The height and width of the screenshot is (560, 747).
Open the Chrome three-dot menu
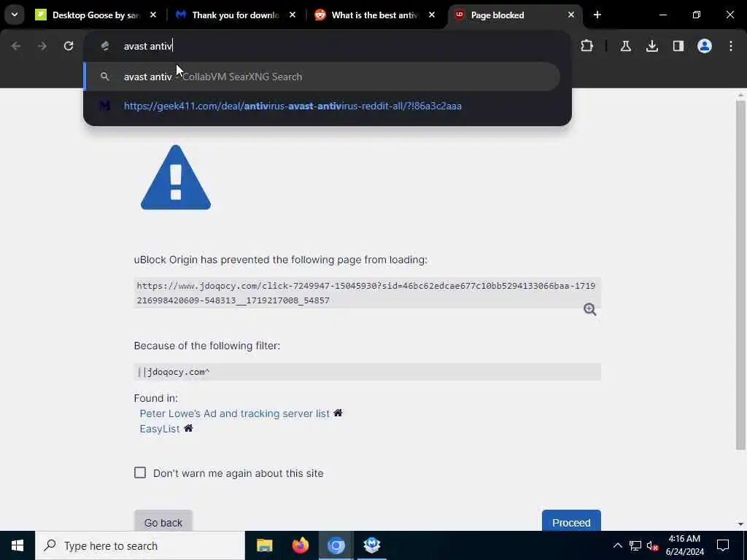[x=731, y=46]
